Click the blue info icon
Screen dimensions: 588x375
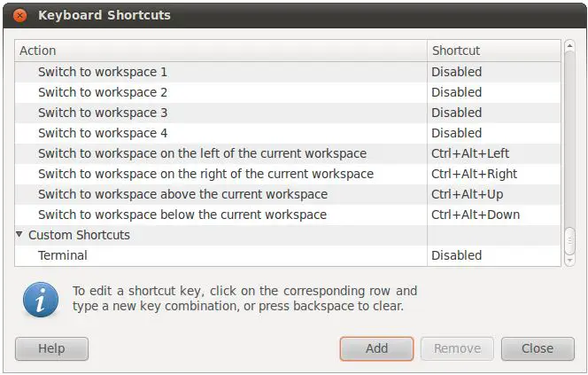coord(41,300)
